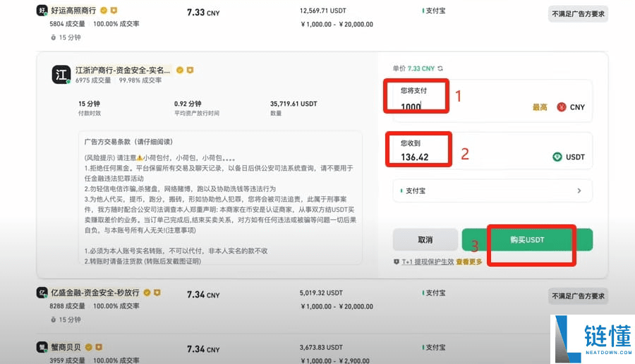Click timer icon under 亿盛金融 row

(x=53, y=320)
